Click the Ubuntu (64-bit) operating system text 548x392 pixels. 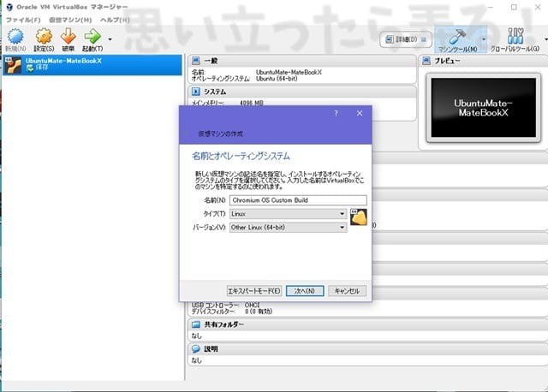pyautogui.click(x=277, y=79)
